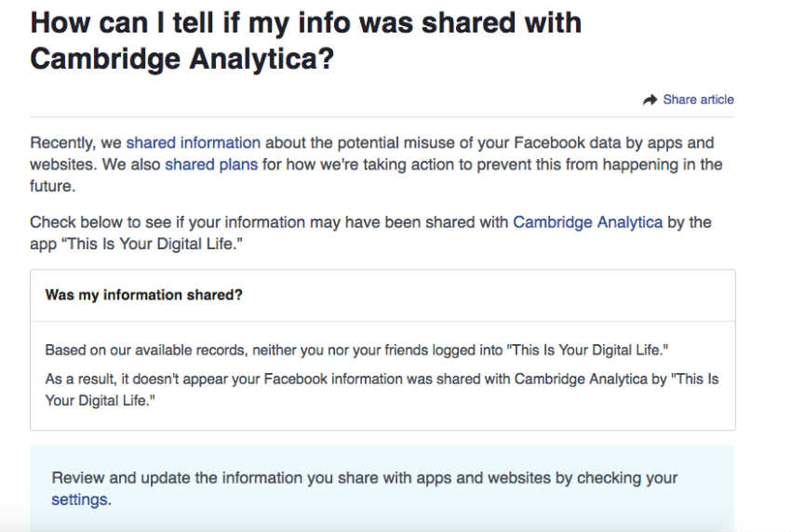Click the first line of the page title
This screenshot has height=532, width=791.
point(306,22)
